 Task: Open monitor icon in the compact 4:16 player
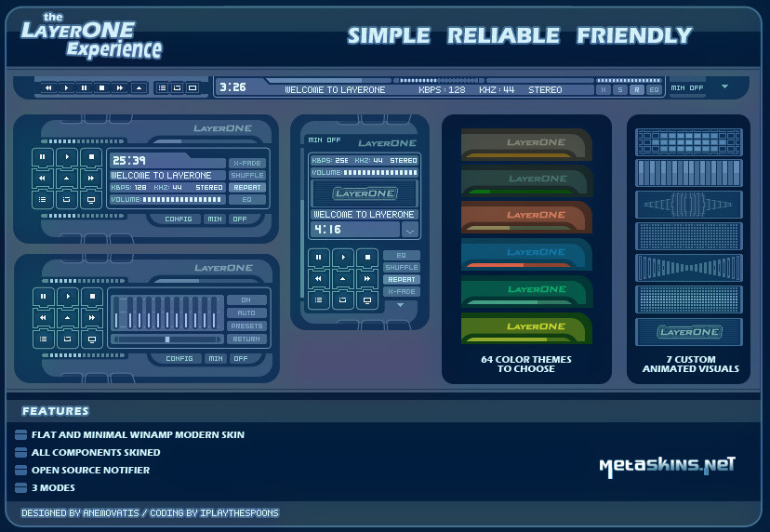367,299
